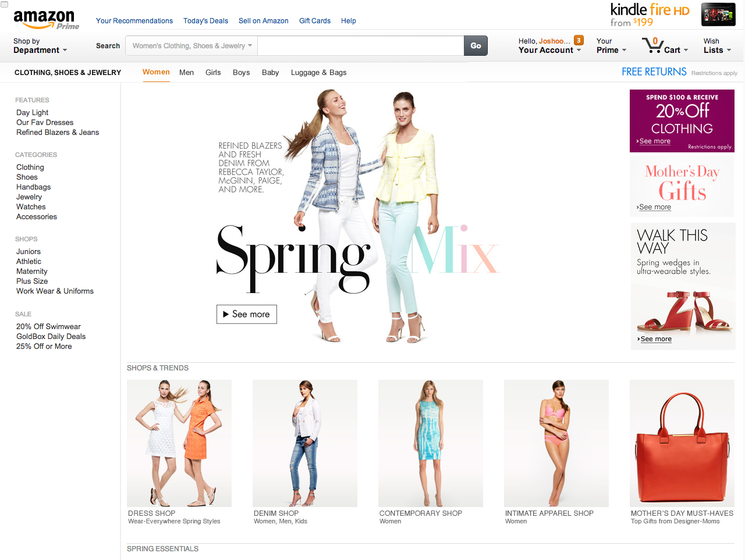Open the Maternity shop
This screenshot has width=745, height=560.
pyautogui.click(x=32, y=272)
